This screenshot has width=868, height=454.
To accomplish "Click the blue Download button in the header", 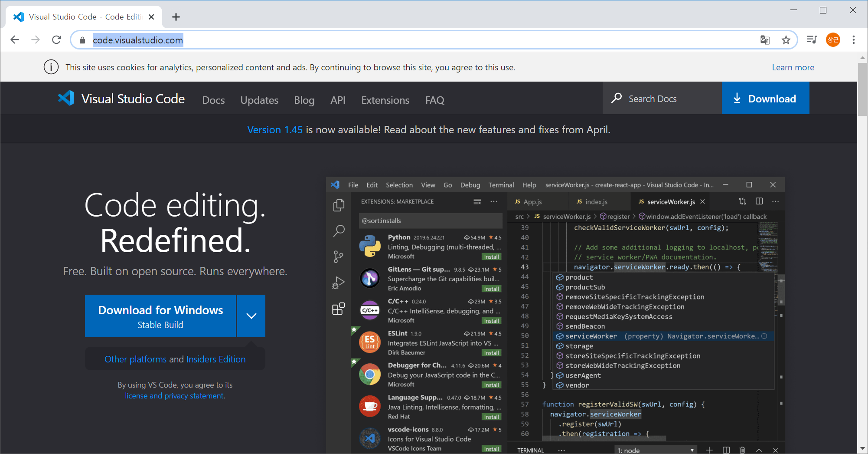I will click(765, 99).
